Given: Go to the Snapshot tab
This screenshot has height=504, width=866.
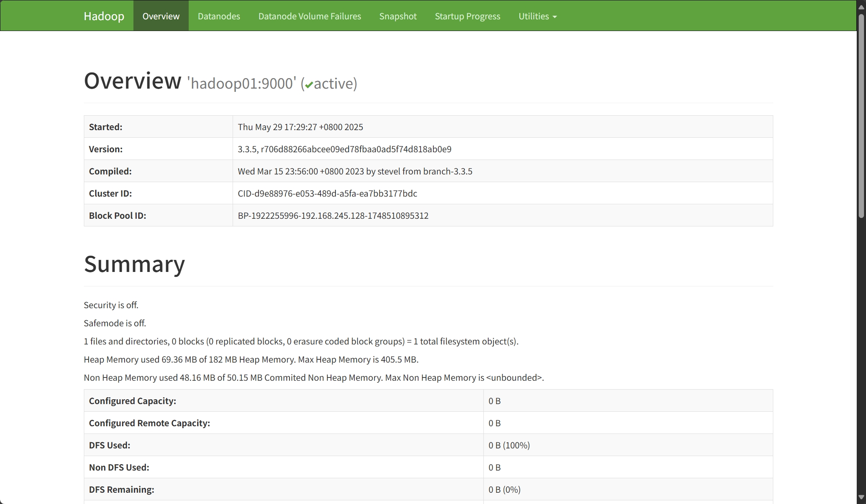Looking at the screenshot, I should 398,16.
